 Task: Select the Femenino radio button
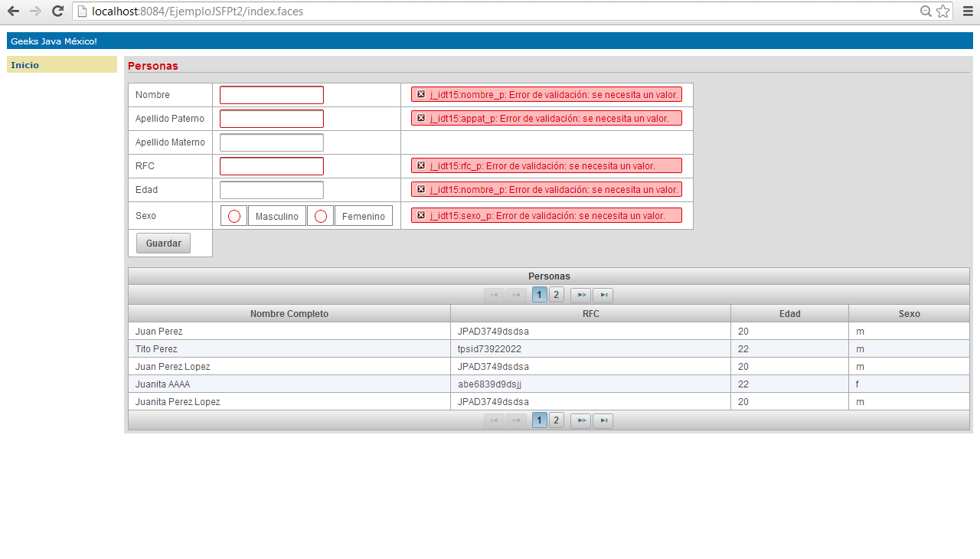[320, 215]
